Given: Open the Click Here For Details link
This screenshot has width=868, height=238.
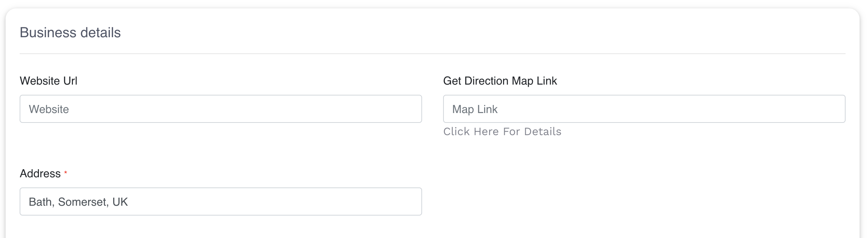Looking at the screenshot, I should tap(502, 132).
